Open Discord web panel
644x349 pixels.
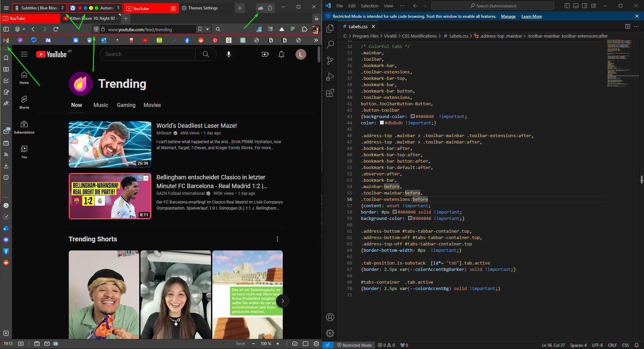coord(6,240)
